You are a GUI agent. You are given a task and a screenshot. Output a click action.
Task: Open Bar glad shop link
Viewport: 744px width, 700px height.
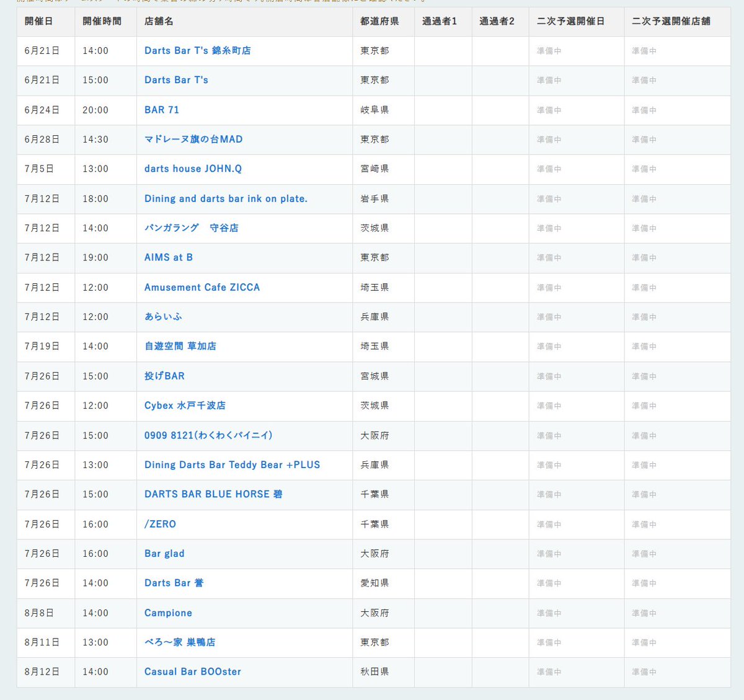(x=164, y=554)
